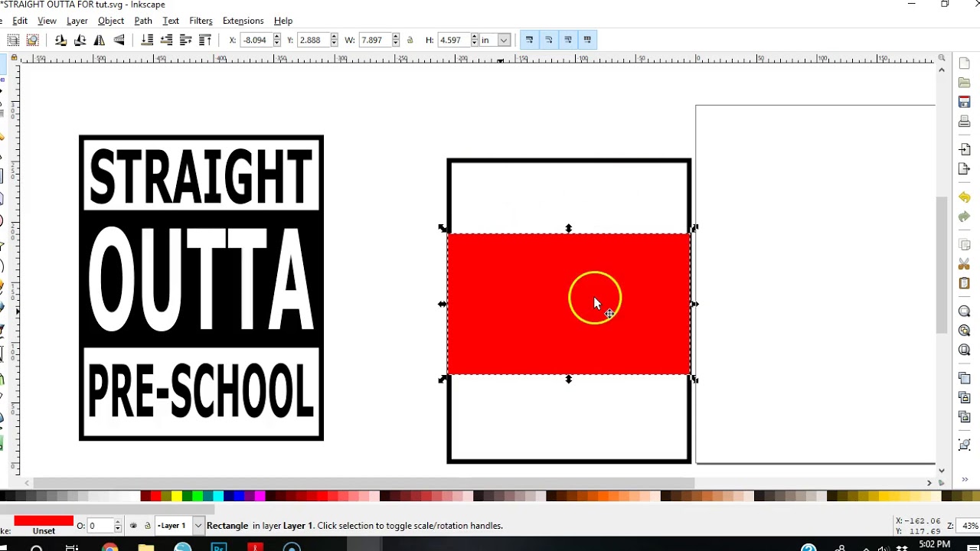This screenshot has width=980, height=551.
Task: Redo the last undone action
Action: pos(965,217)
